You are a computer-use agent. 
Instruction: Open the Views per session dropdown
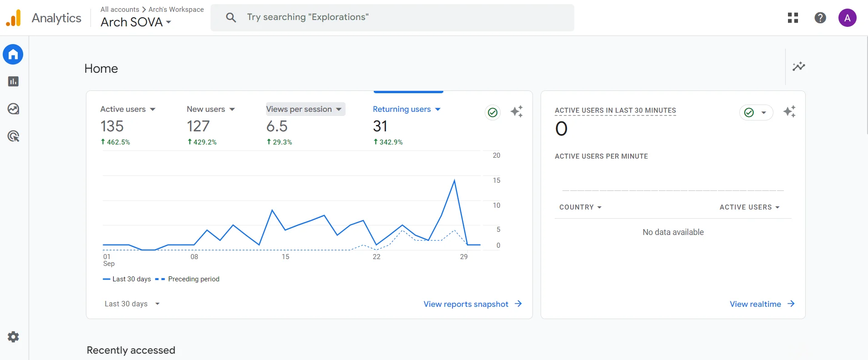(x=306, y=109)
